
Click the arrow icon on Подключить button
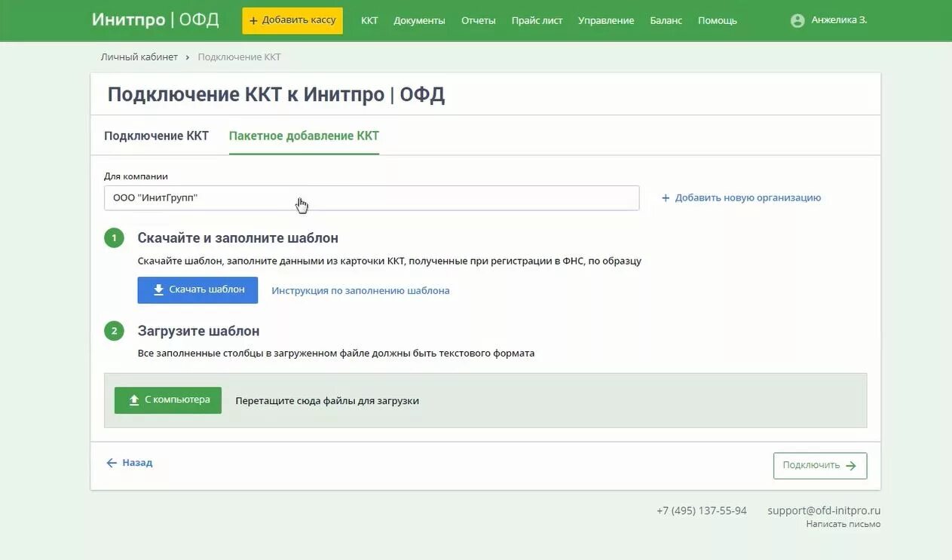pos(851,466)
